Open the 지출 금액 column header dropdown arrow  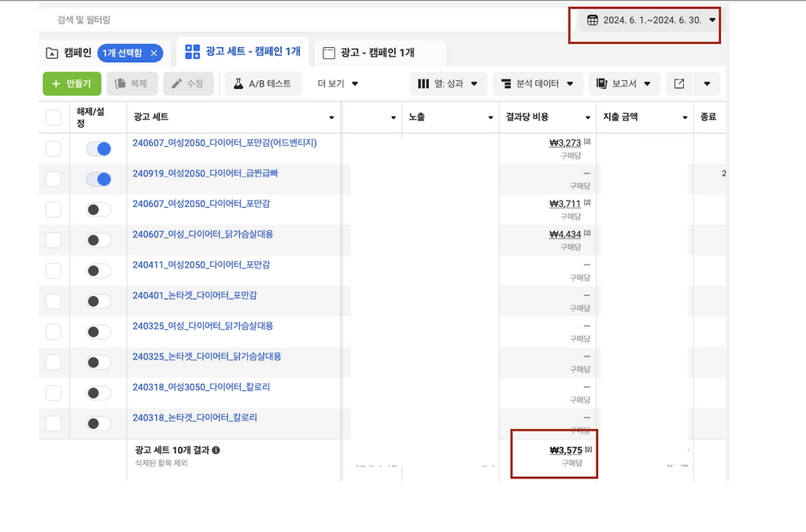[x=685, y=118]
